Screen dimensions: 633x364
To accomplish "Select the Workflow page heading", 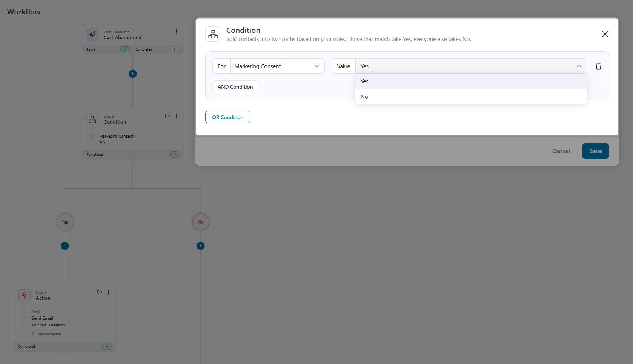I will [24, 12].
